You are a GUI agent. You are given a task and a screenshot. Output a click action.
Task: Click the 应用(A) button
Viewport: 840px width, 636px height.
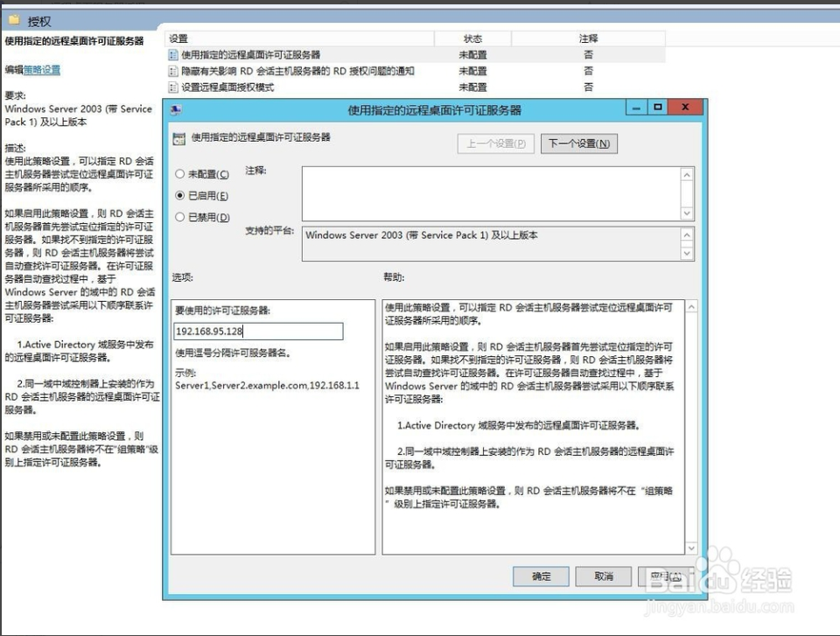[x=666, y=576]
